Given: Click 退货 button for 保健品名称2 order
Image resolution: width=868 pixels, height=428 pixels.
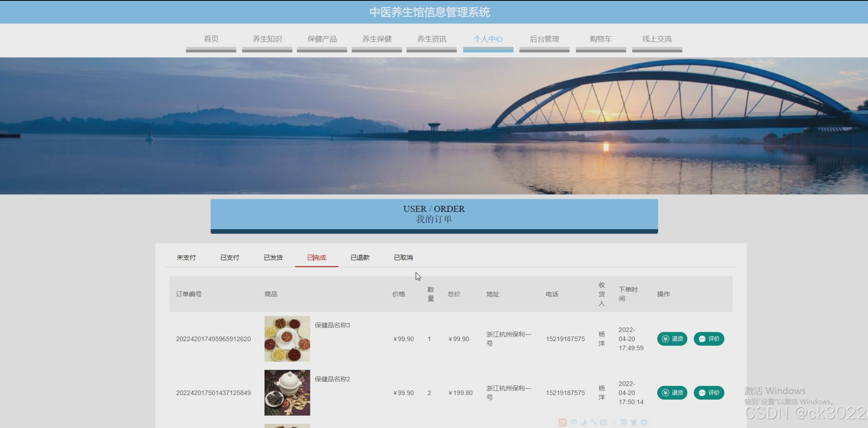Looking at the screenshot, I should click(672, 393).
